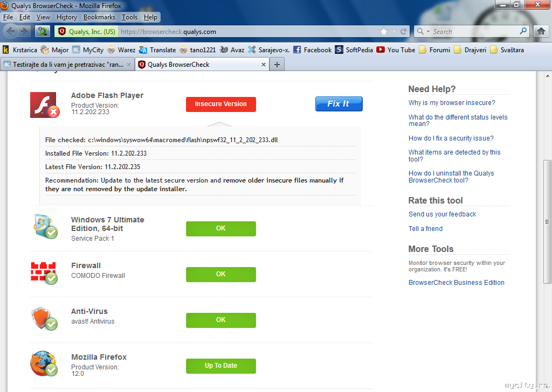Close the Testirajte da li vam tab
The width and height of the screenshot is (552, 392).
(x=129, y=65)
